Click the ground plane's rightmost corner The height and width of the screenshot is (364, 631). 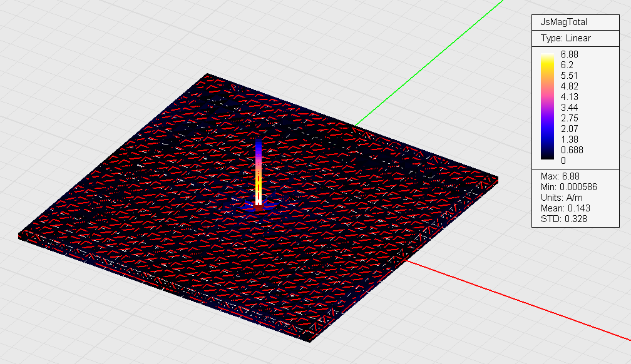(498, 179)
